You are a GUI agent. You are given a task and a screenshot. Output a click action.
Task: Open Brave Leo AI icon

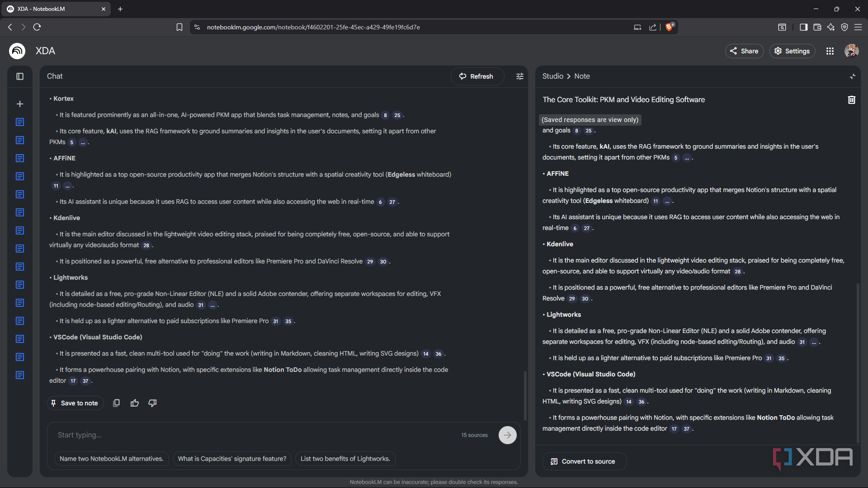(x=831, y=27)
